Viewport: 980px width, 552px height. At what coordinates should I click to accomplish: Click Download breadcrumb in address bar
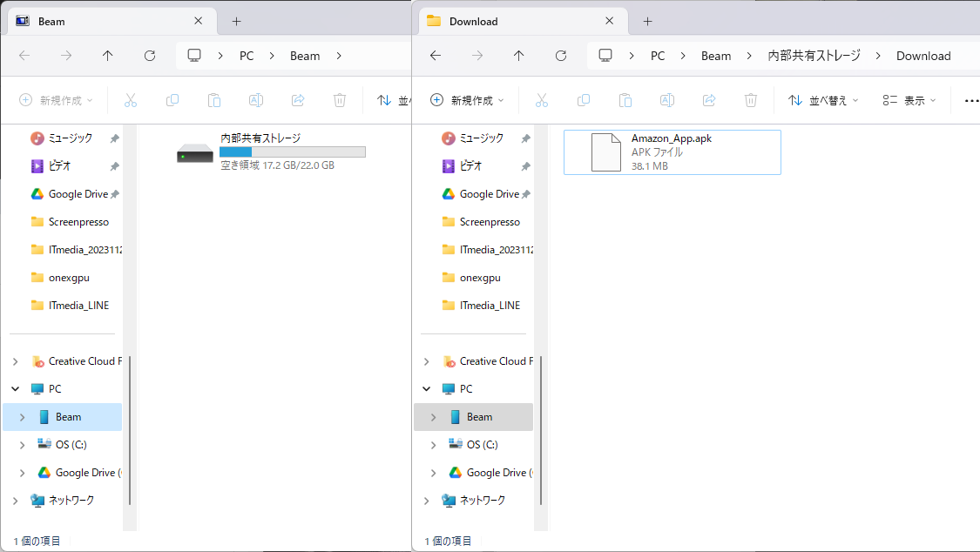[923, 56]
